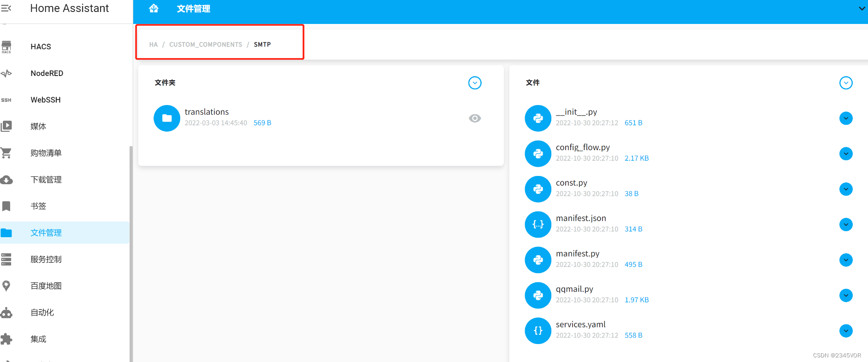This screenshot has width=868, height=362.
Task: Open the dropdown for __init__.py
Action: click(846, 118)
